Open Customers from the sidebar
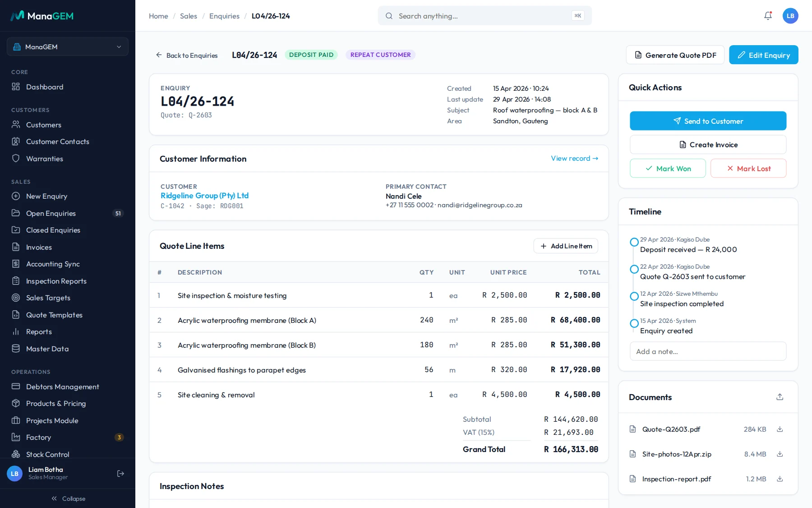The height and width of the screenshot is (508, 812). (68, 125)
